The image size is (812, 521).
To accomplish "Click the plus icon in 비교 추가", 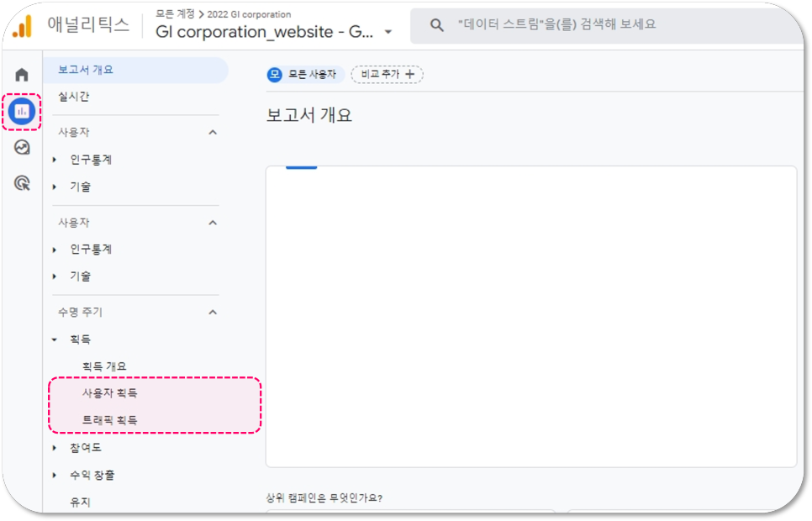I will (x=409, y=75).
